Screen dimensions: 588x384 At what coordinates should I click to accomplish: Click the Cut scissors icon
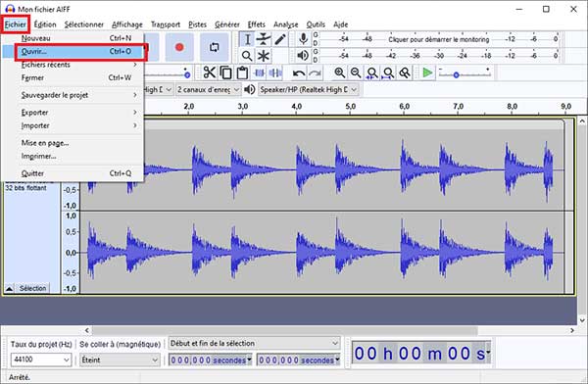[x=210, y=72]
